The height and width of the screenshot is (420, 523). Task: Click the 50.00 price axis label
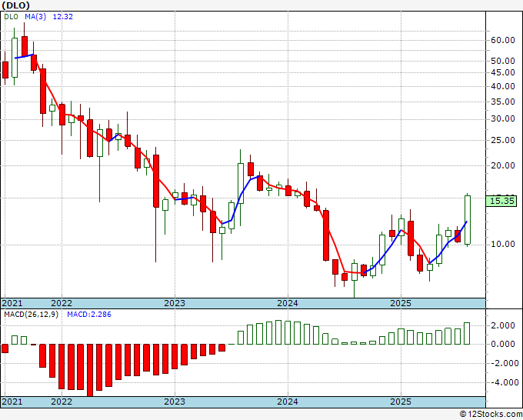pyautogui.click(x=503, y=61)
